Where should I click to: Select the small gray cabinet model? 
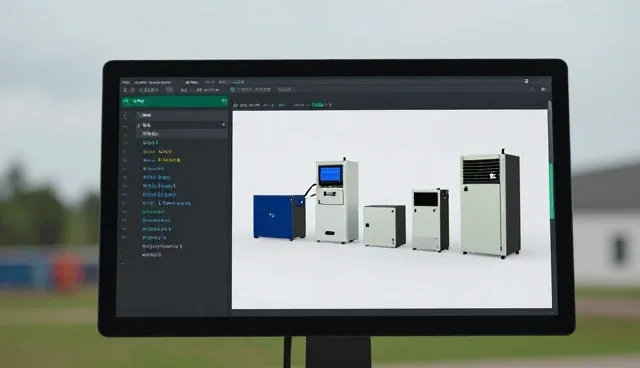coord(384,226)
